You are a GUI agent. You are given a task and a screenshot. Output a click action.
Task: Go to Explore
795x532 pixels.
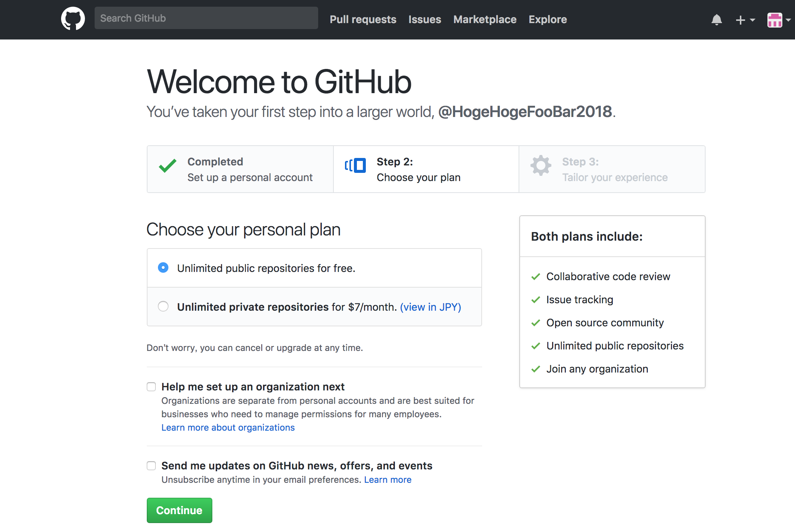point(548,19)
